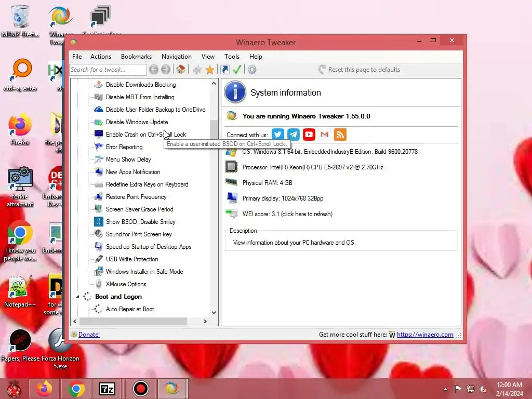
Task: Click the Search for a tweak field
Action: tap(108, 70)
